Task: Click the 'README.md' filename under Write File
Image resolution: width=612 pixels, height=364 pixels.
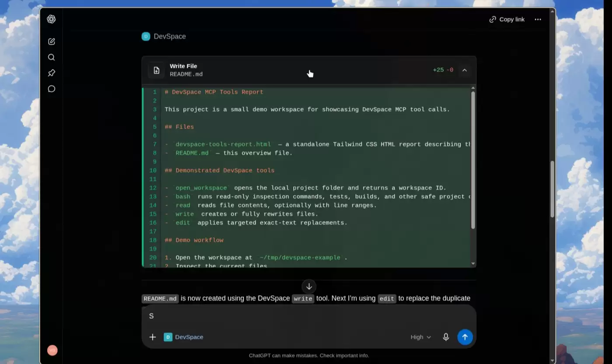Action: click(186, 74)
